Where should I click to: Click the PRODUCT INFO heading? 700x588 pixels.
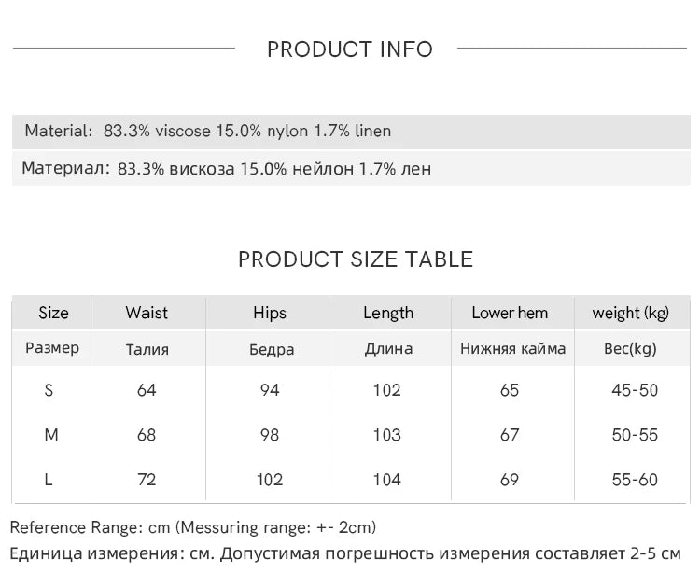(350, 49)
